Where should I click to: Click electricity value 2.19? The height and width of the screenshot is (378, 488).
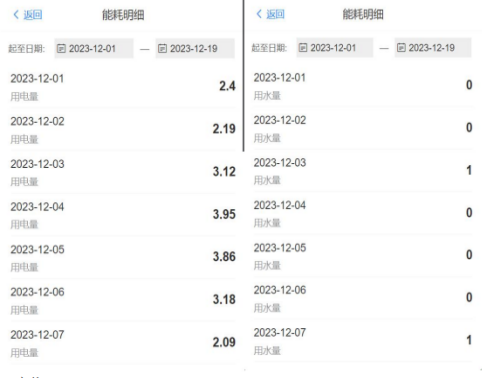point(224,129)
